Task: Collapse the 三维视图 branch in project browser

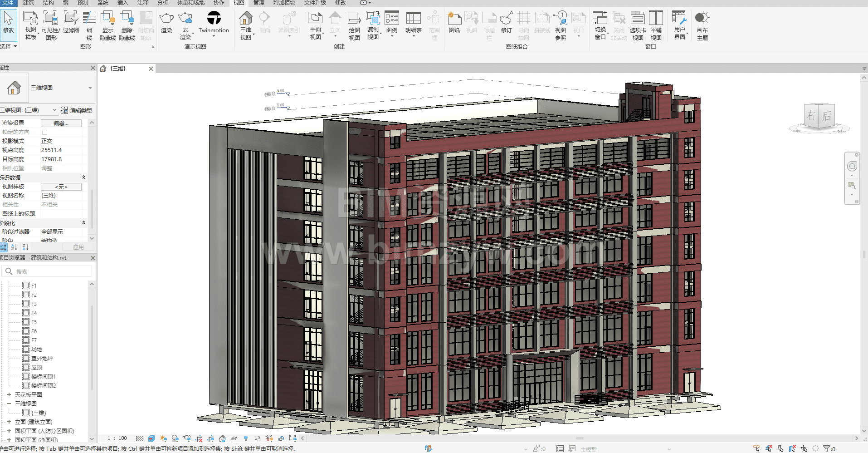Action: (x=9, y=404)
